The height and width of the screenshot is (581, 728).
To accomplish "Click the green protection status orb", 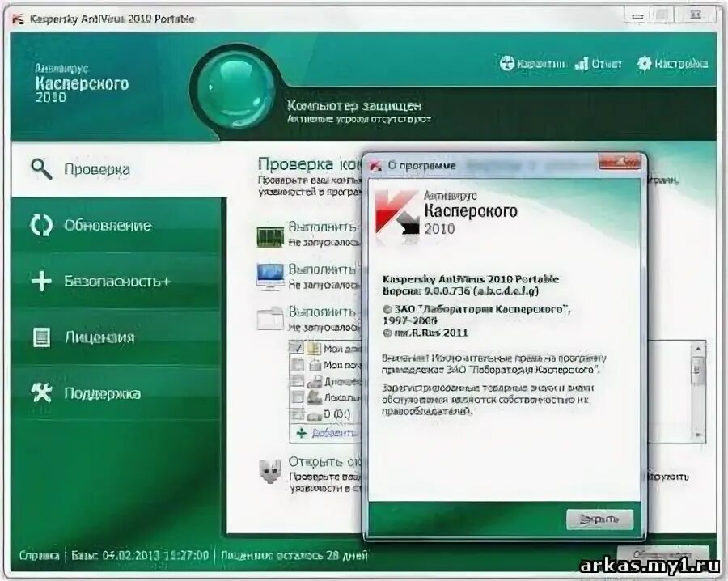I will pyautogui.click(x=235, y=91).
